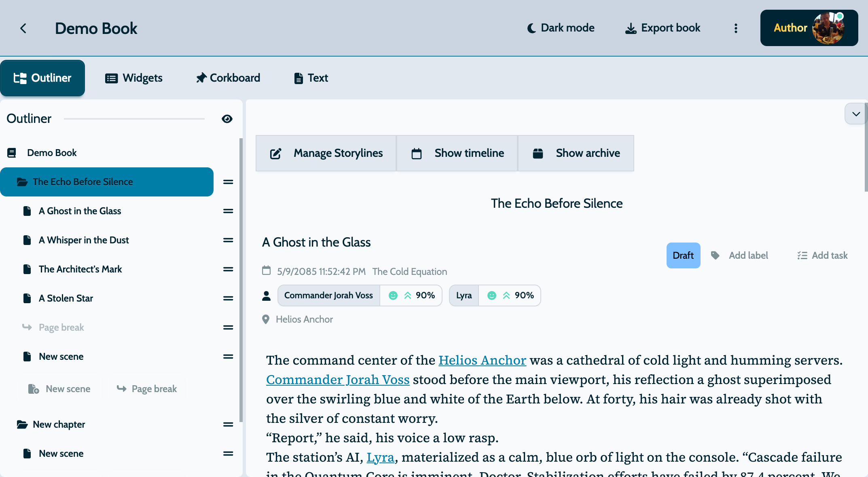Click the Outliner panel width slider

tap(134, 119)
